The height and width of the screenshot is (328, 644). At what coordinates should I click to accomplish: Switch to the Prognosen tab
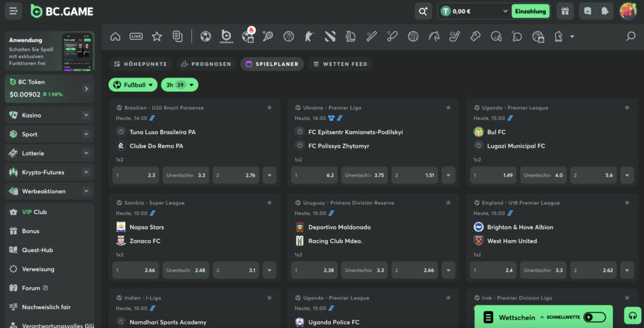point(206,64)
